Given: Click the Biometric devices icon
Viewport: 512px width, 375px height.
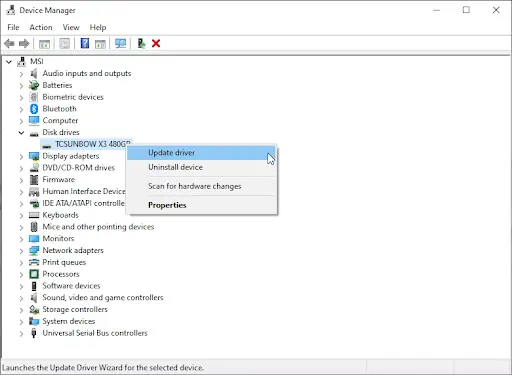Looking at the screenshot, I should point(34,97).
